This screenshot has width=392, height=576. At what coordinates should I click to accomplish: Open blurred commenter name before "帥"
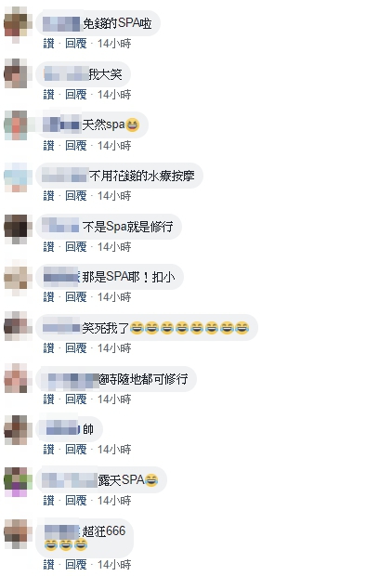click(x=61, y=428)
